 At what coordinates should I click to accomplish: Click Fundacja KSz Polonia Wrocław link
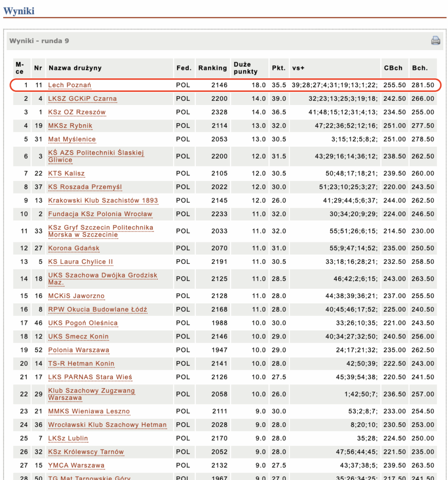(100, 214)
